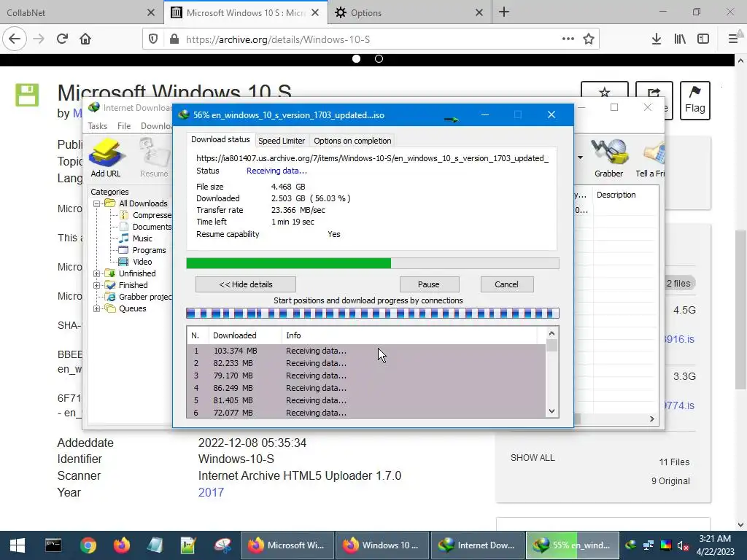Image resolution: width=747 pixels, height=560 pixels.
Task: Click the Tell a Friend icon
Action: coord(651,158)
